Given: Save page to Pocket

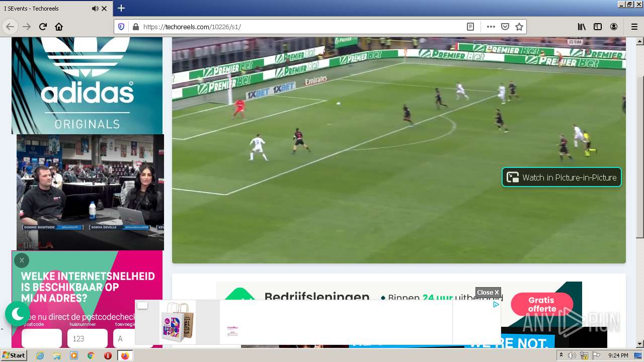Looking at the screenshot, I should click(x=505, y=27).
